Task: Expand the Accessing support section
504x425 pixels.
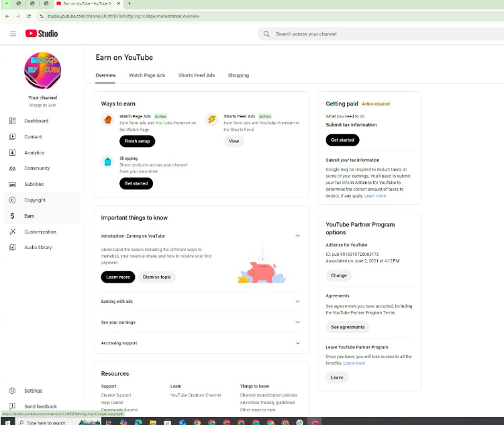Action: [x=298, y=343]
